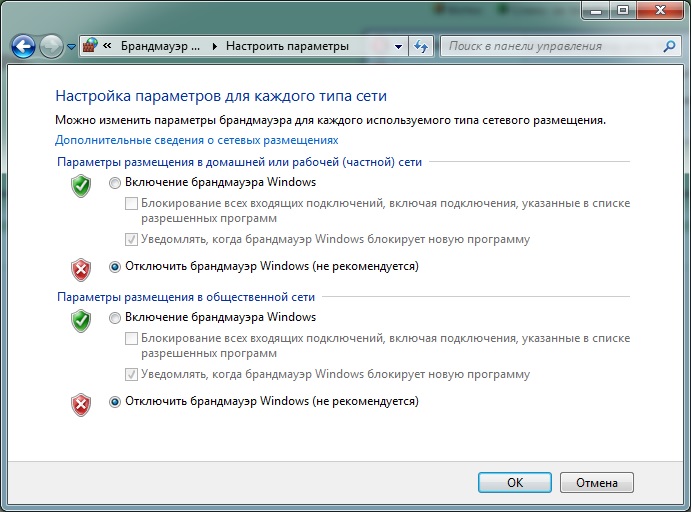The height and width of the screenshot is (512, 692).
Task: Focus the Поиск в панели управления field
Action: (561, 46)
